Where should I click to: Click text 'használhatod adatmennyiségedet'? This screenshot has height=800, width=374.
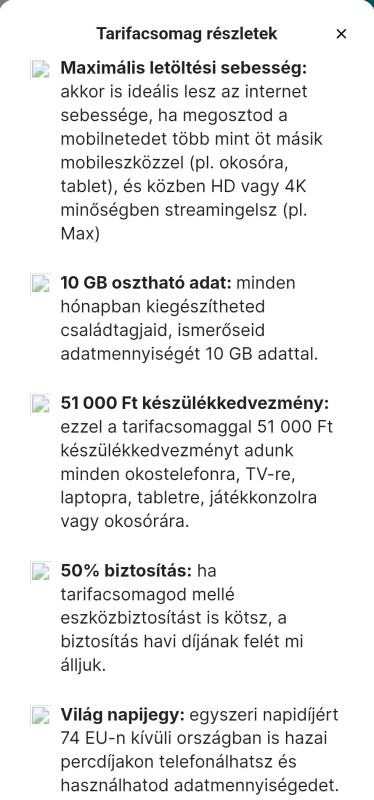[200, 786]
